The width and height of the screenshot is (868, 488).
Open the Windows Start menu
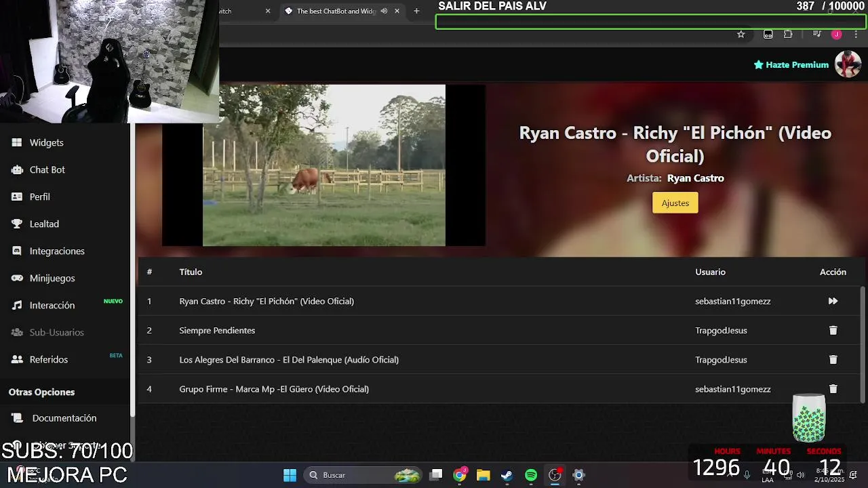pyautogui.click(x=290, y=475)
